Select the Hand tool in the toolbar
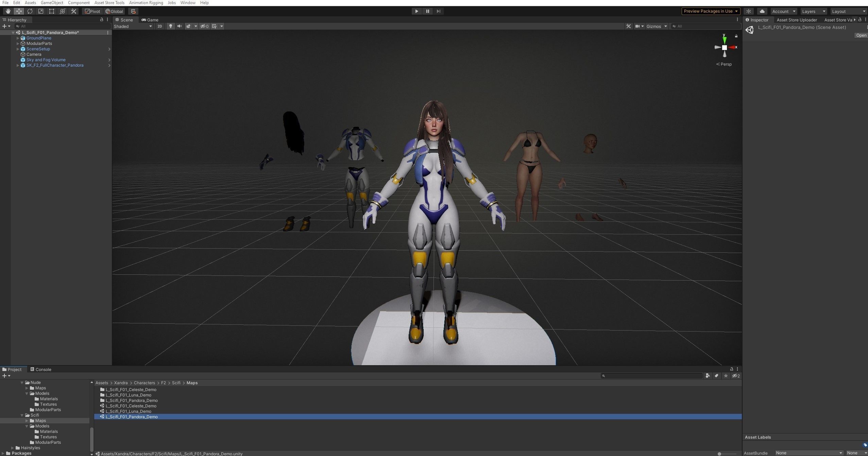This screenshot has height=456, width=868. [x=8, y=11]
